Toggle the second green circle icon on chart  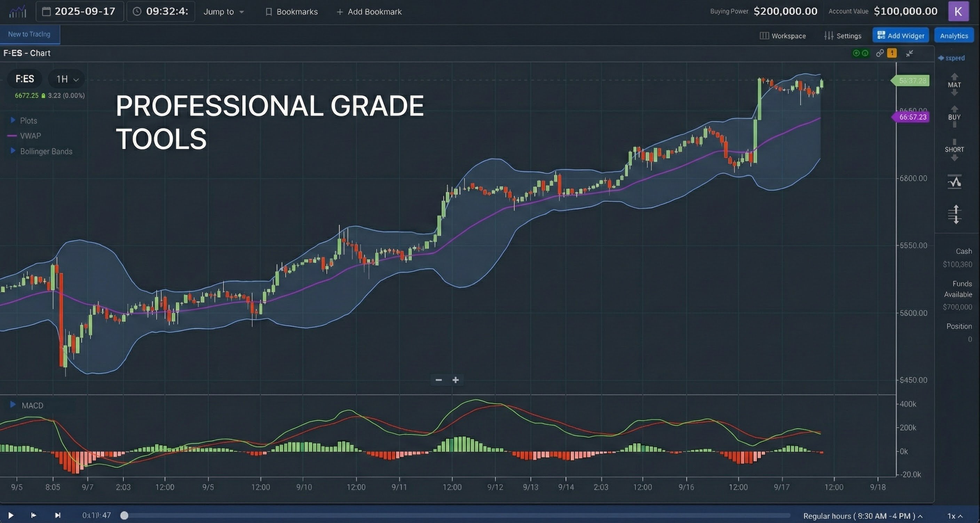(865, 53)
